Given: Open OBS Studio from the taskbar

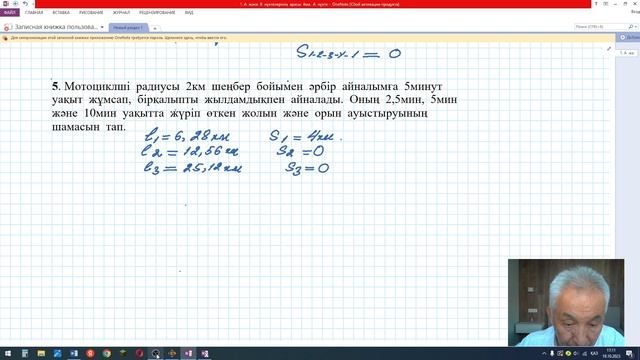Looking at the screenshot, I should 156,353.
